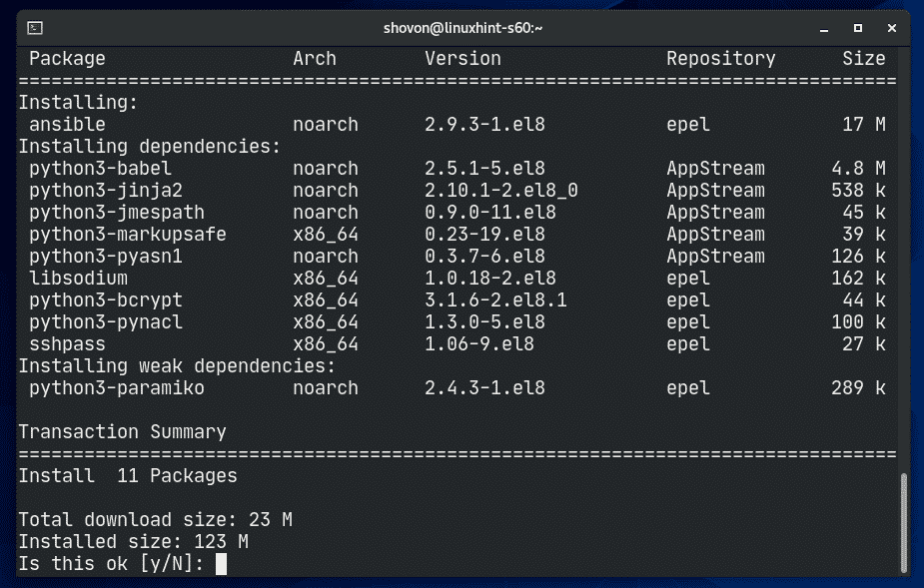This screenshot has width=924, height=588.
Task: Click the '289 k' size of python3-paramiko
Action: click(x=859, y=388)
